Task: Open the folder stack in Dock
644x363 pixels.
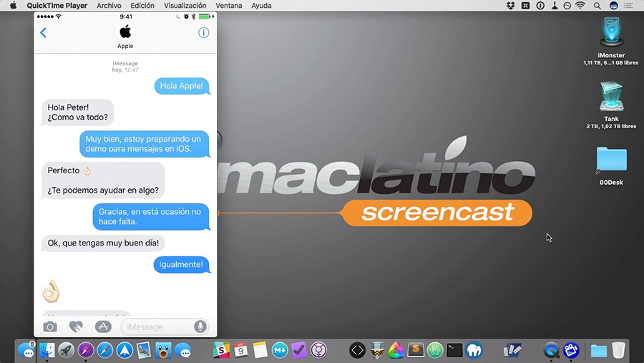Action: coord(599,351)
